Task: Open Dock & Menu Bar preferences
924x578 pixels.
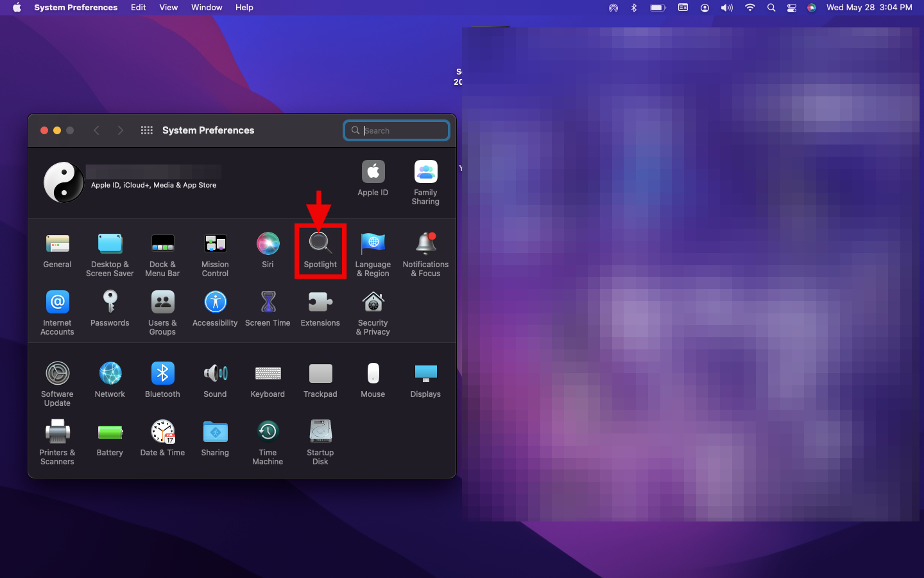Action: click(x=162, y=255)
